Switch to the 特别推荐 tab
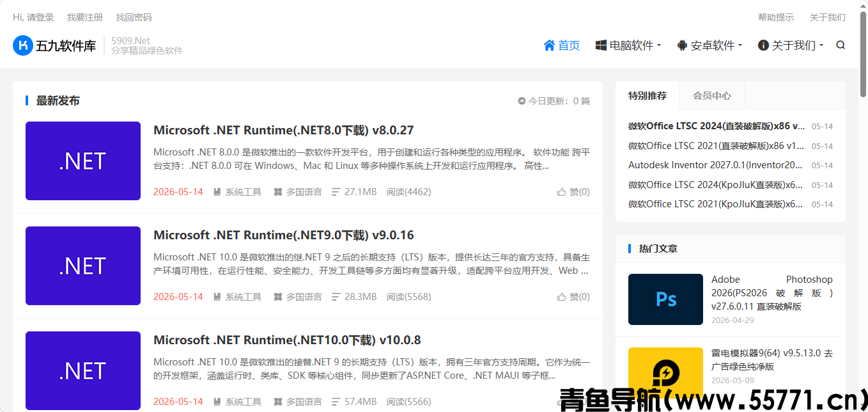Image resolution: width=868 pixels, height=412 pixels. [x=647, y=96]
